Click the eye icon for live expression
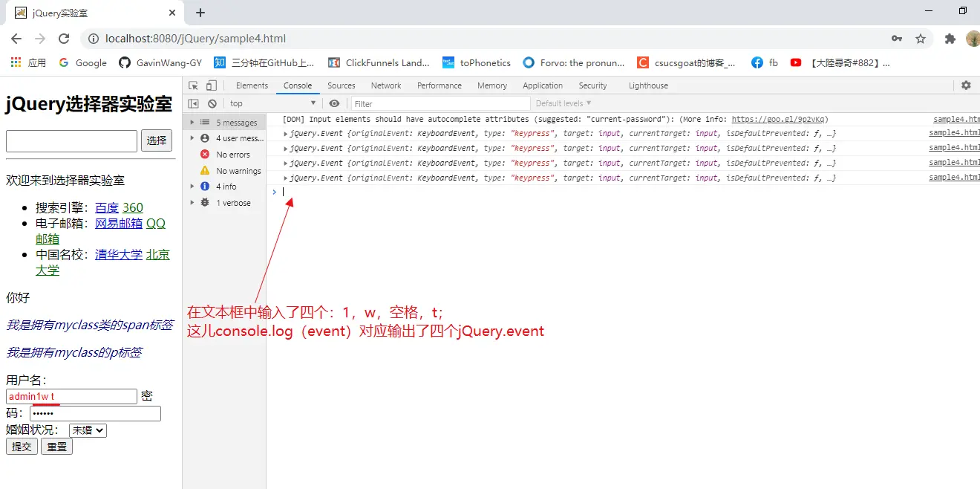980x489 pixels. (335, 104)
